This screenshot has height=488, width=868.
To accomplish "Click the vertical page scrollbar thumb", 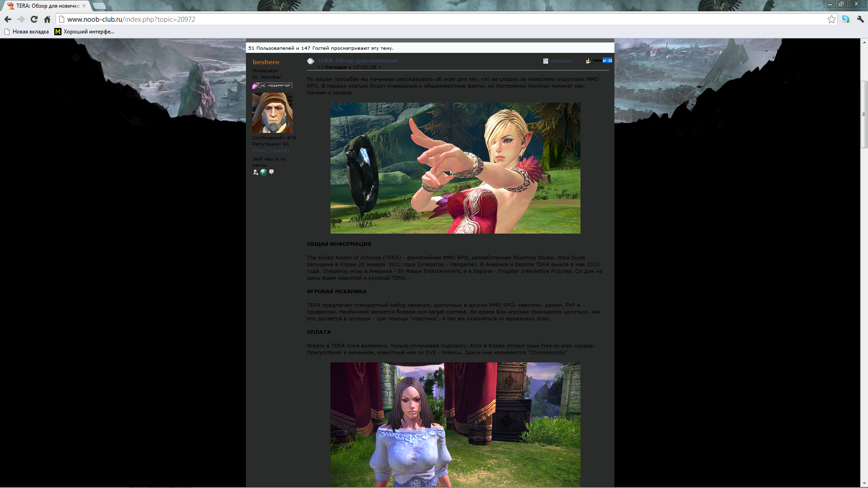I will tap(864, 114).
